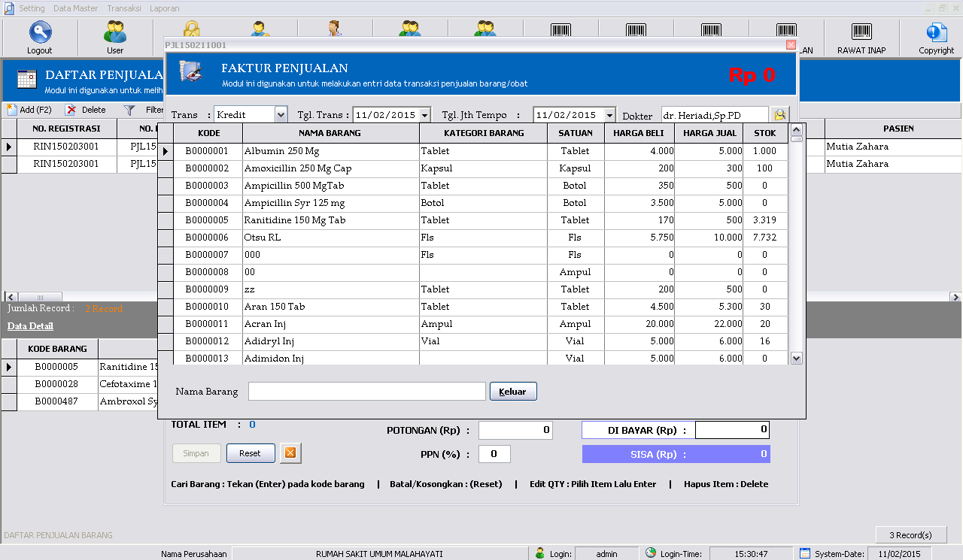Open the Tgl. Jth Tempo date dropdown arrow
Image resolution: width=963 pixels, height=560 pixels.
[x=609, y=115]
